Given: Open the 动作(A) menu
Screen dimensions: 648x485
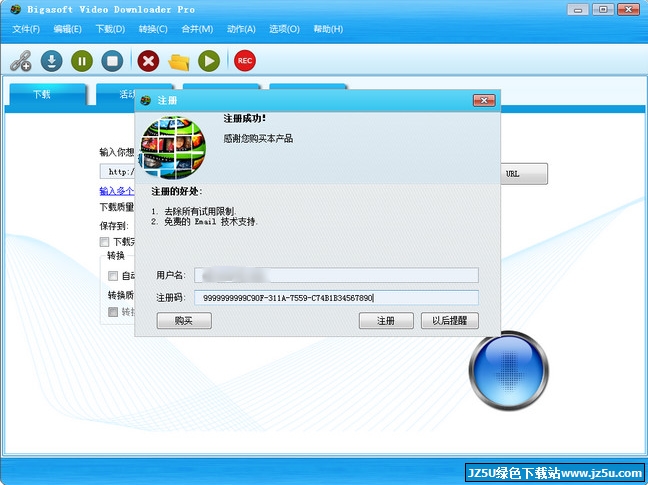Looking at the screenshot, I should (241, 29).
